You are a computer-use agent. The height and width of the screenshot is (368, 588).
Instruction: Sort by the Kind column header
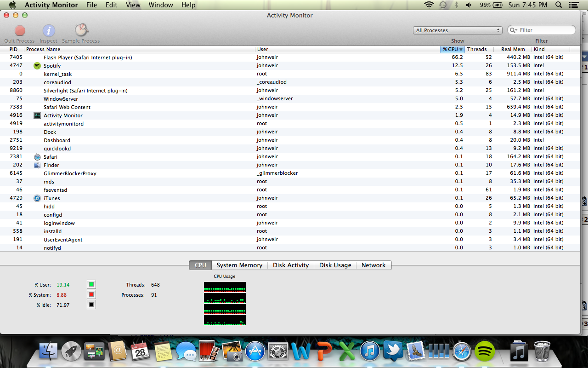point(551,49)
